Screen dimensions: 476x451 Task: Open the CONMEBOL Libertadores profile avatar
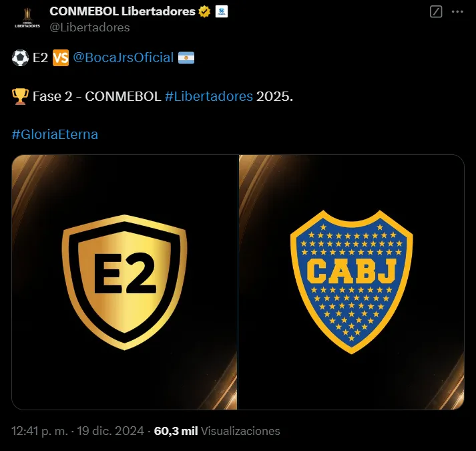pos(27,19)
